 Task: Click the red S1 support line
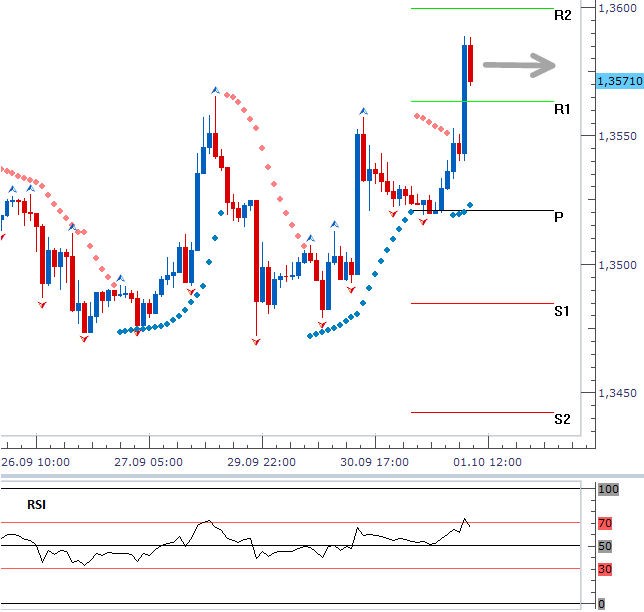pos(482,303)
